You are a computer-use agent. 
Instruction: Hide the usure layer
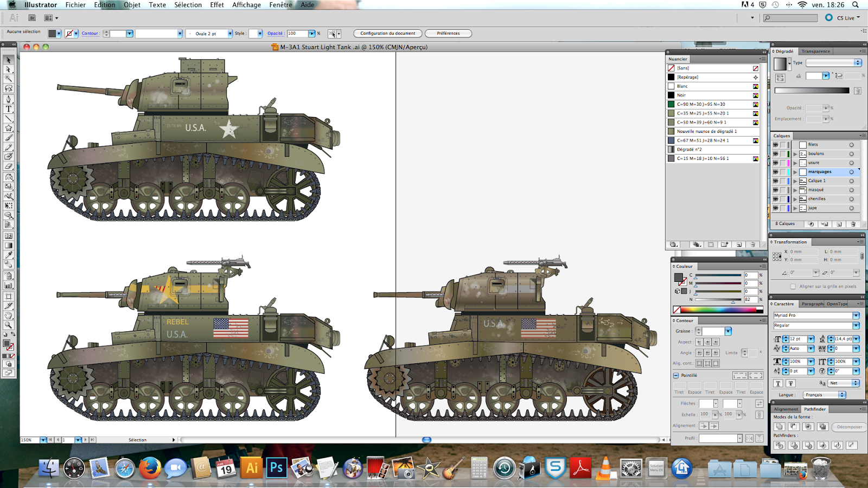click(x=776, y=163)
